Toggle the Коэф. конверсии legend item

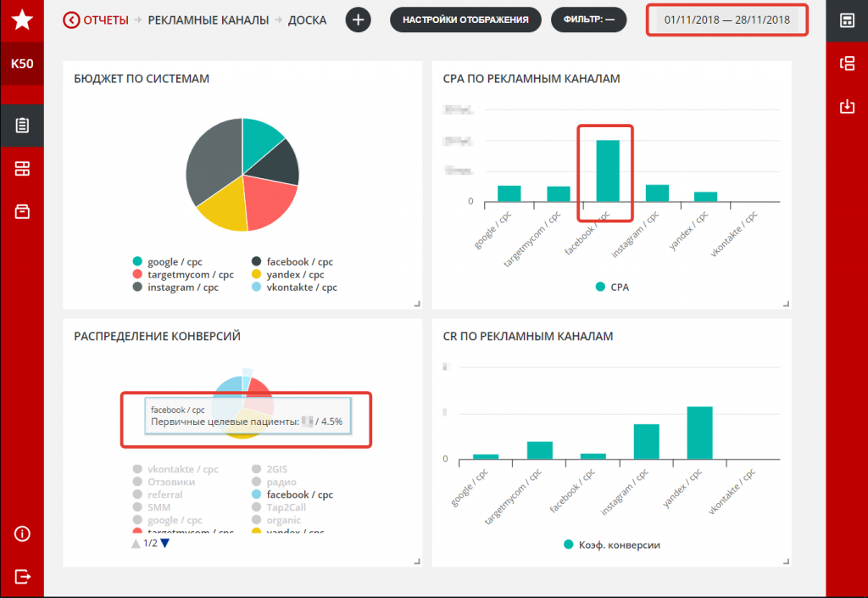612,545
